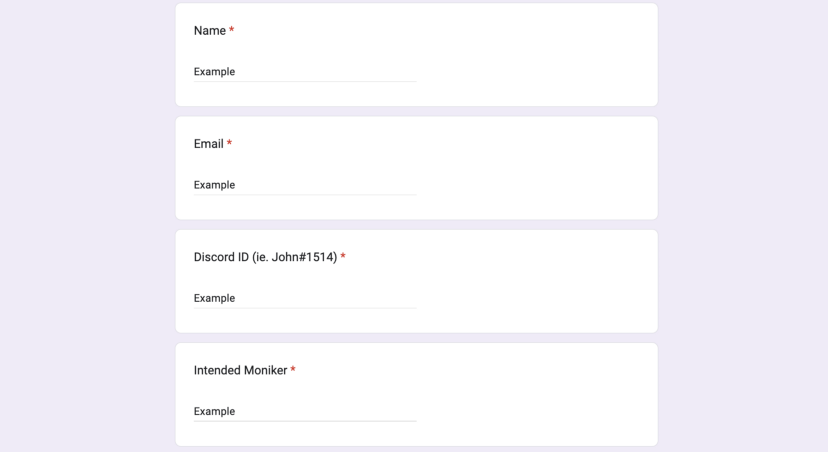Click the Discord ID answer field
This screenshot has width=828, height=452.
(304, 298)
